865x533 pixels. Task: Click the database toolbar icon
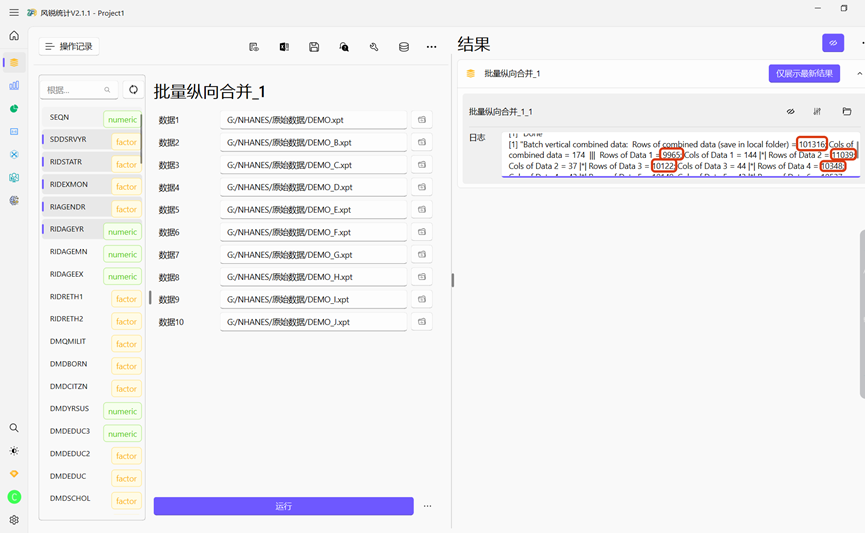(404, 47)
